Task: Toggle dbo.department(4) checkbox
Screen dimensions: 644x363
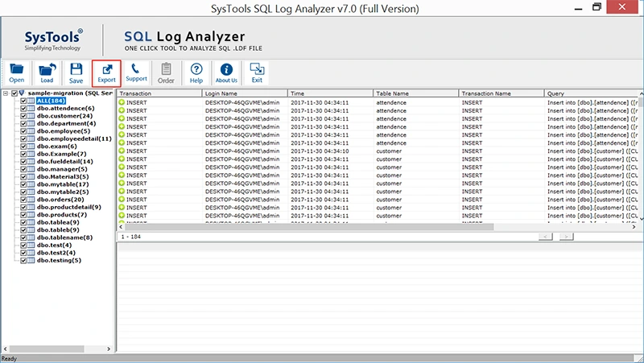Action: click(x=23, y=124)
